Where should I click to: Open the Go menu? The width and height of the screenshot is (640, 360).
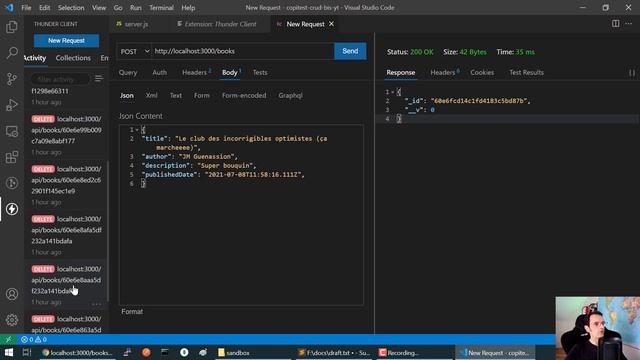point(118,7)
